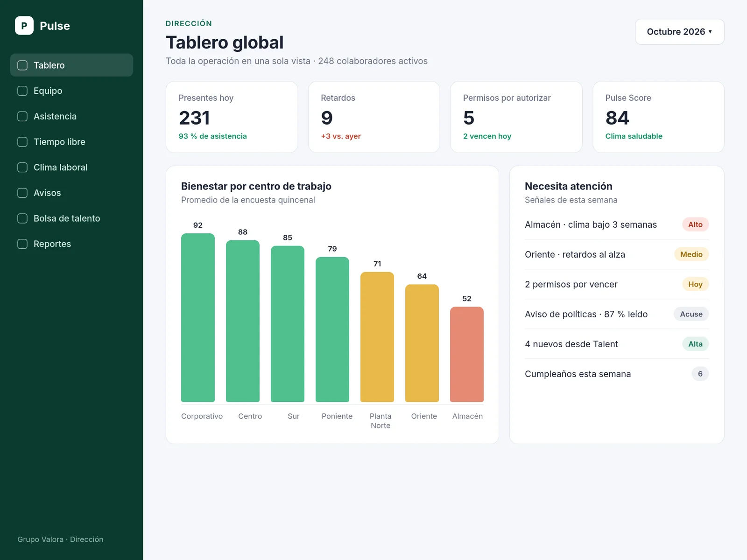Click the icon beside Reportes
This screenshot has width=747, height=560.
[22, 244]
